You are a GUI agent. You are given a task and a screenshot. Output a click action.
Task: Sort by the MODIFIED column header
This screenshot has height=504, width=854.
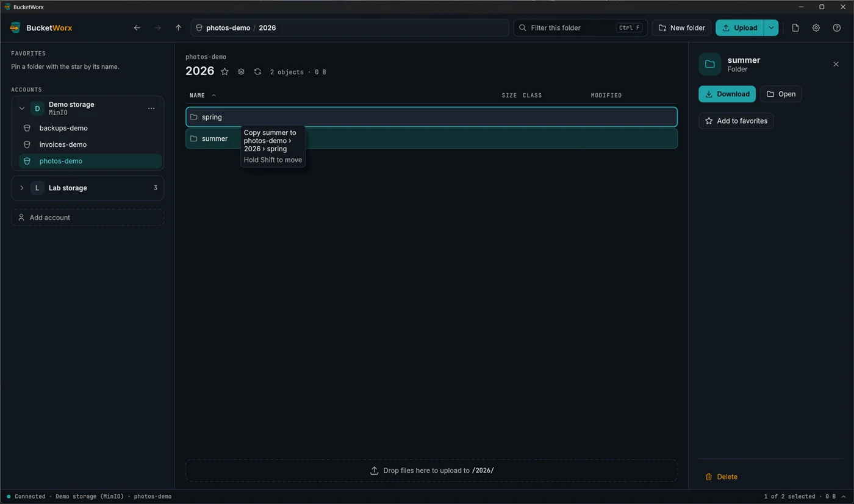point(606,96)
